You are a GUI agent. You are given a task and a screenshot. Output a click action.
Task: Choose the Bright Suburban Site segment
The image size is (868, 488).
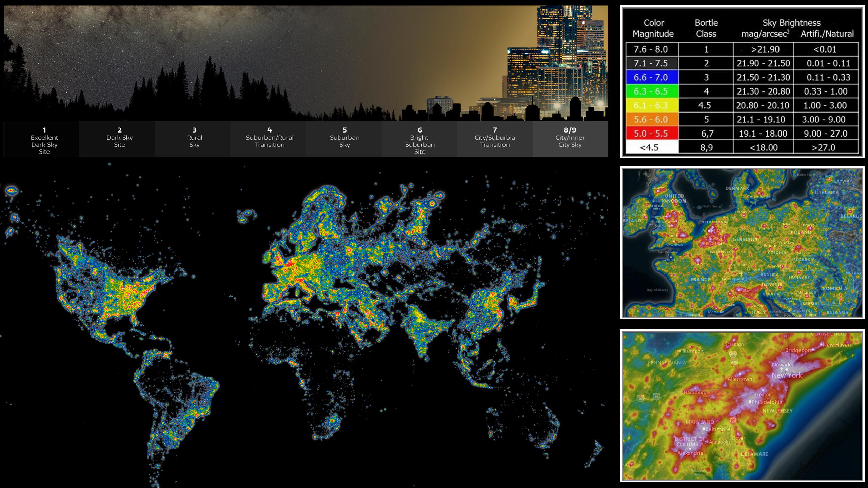pyautogui.click(x=420, y=140)
